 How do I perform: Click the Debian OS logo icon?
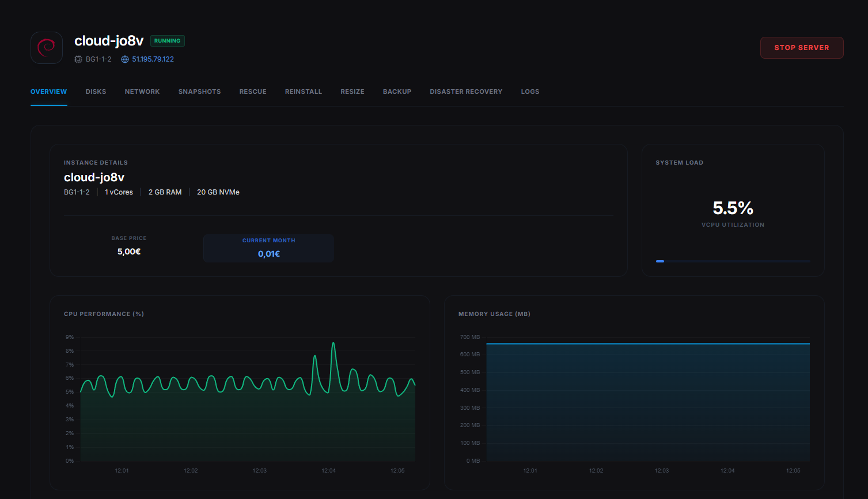pyautogui.click(x=47, y=48)
